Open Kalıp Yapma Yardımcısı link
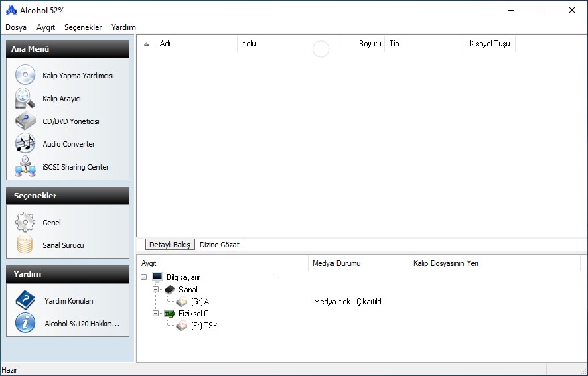Screen dimensions: 588x376 pyautogui.click(x=78, y=76)
